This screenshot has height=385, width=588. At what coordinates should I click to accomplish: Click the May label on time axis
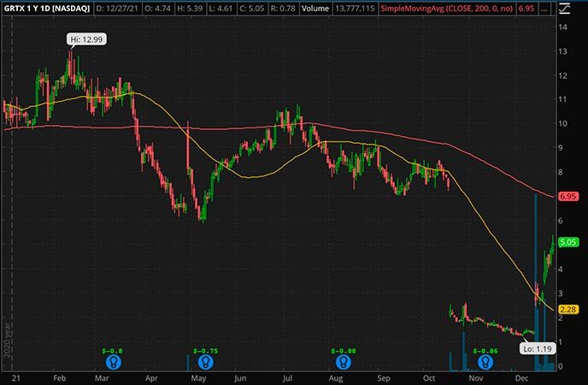point(198,378)
